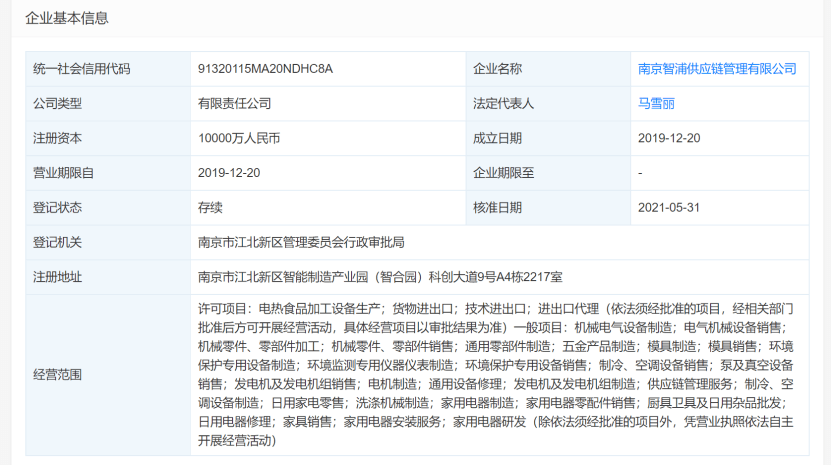Open company link 南京智浦供应链管理有限公司
Image resolution: width=831 pixels, height=465 pixels.
point(717,69)
